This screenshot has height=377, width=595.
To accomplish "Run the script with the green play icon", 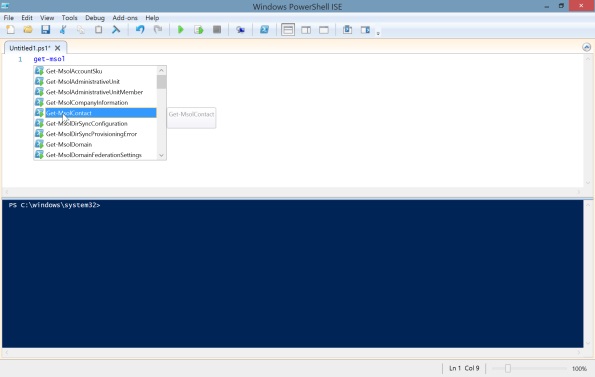I will click(x=181, y=30).
